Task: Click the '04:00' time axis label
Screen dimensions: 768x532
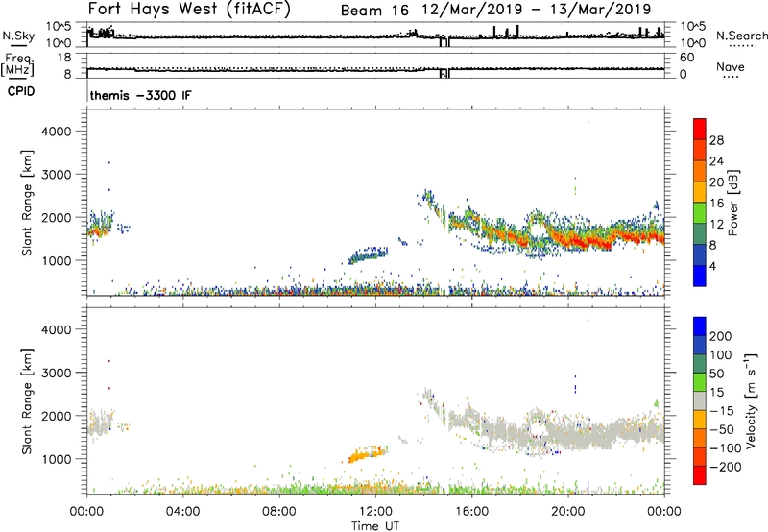Action: coord(182,512)
